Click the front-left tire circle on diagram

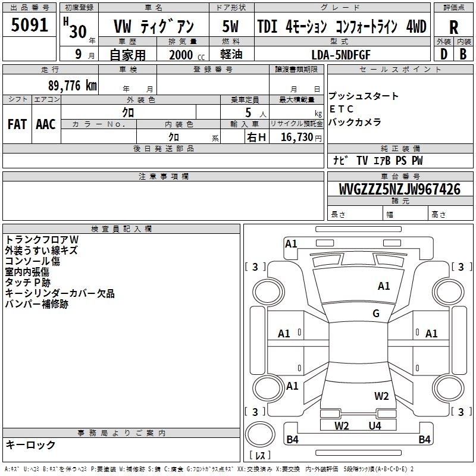tap(268, 292)
